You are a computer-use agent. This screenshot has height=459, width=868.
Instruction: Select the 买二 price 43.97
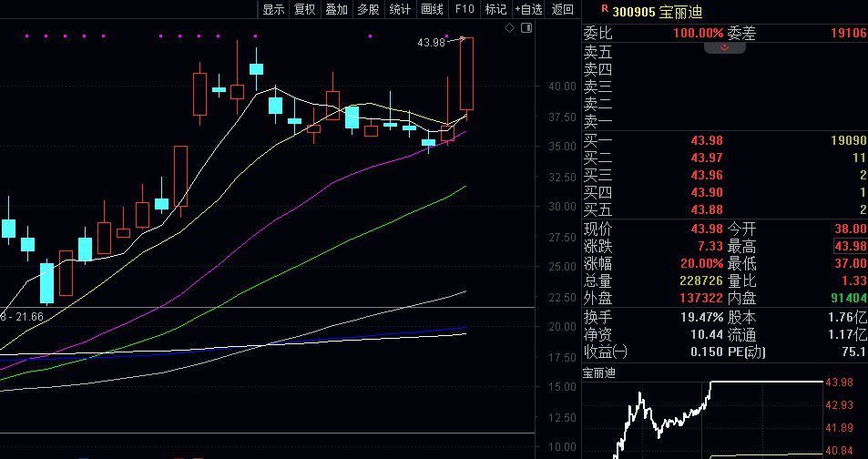707,158
